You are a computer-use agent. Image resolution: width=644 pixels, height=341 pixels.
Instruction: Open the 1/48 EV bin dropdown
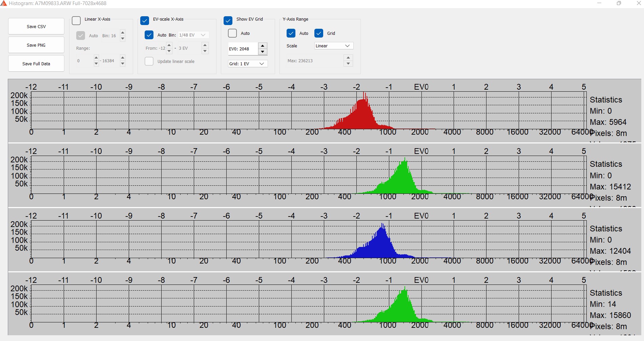click(x=193, y=35)
